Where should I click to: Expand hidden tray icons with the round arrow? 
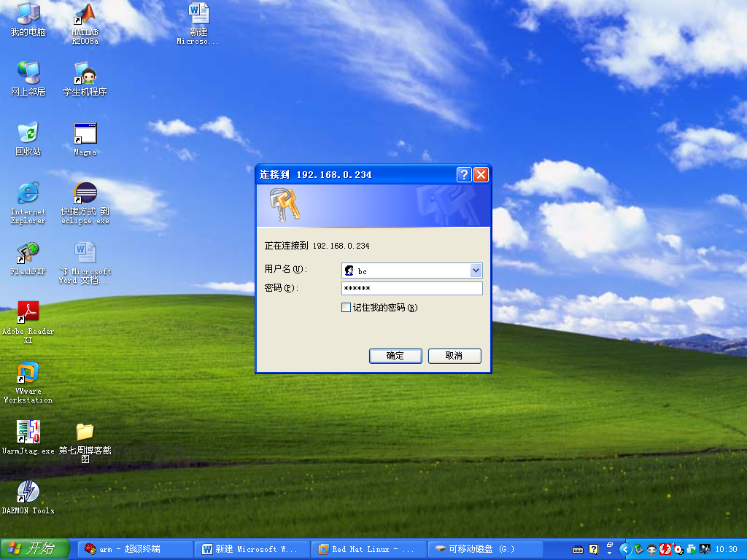(625, 550)
